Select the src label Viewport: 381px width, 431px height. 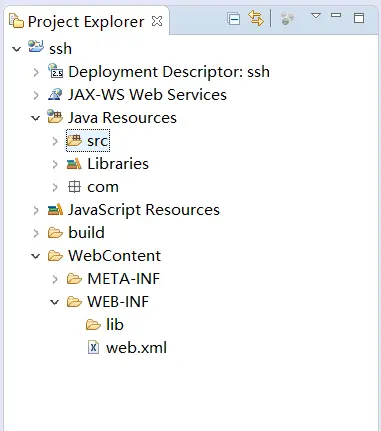(97, 141)
